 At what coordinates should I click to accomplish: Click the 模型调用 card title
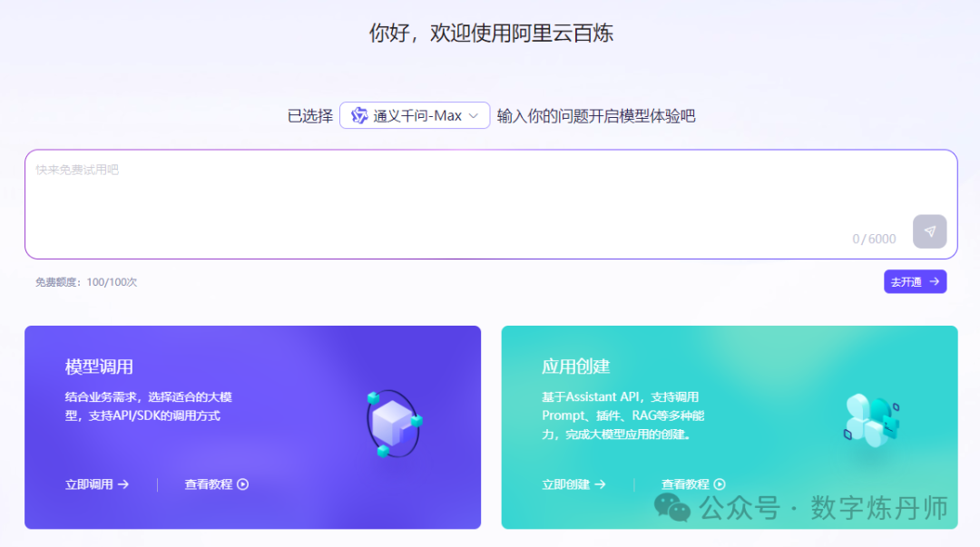(x=99, y=367)
